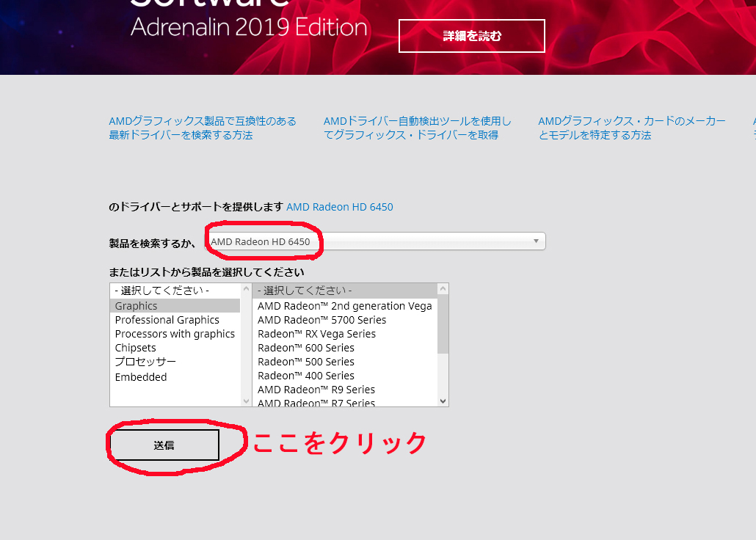This screenshot has height=540, width=756.
Task: Click the AMD Radeon HD 6450 support link
Action: click(339, 207)
